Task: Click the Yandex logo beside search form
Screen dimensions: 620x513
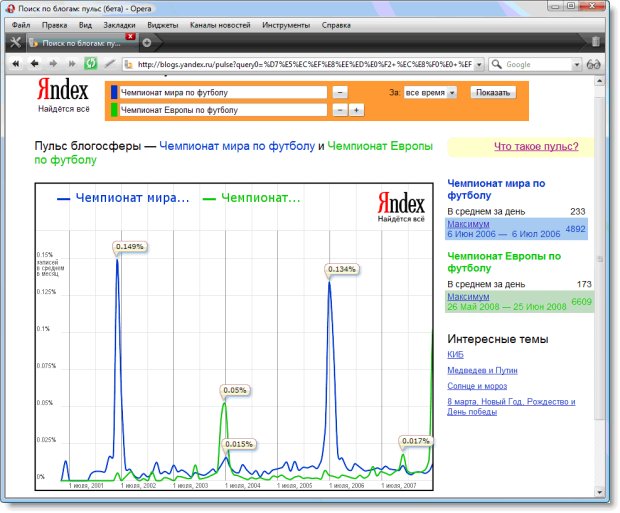Action: 63,95
